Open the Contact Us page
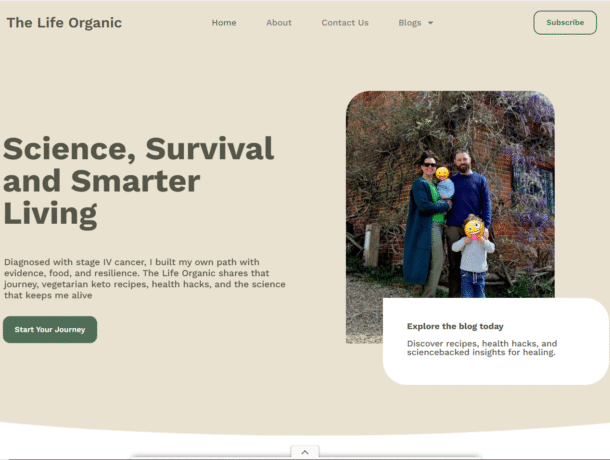610x460 pixels. (345, 23)
